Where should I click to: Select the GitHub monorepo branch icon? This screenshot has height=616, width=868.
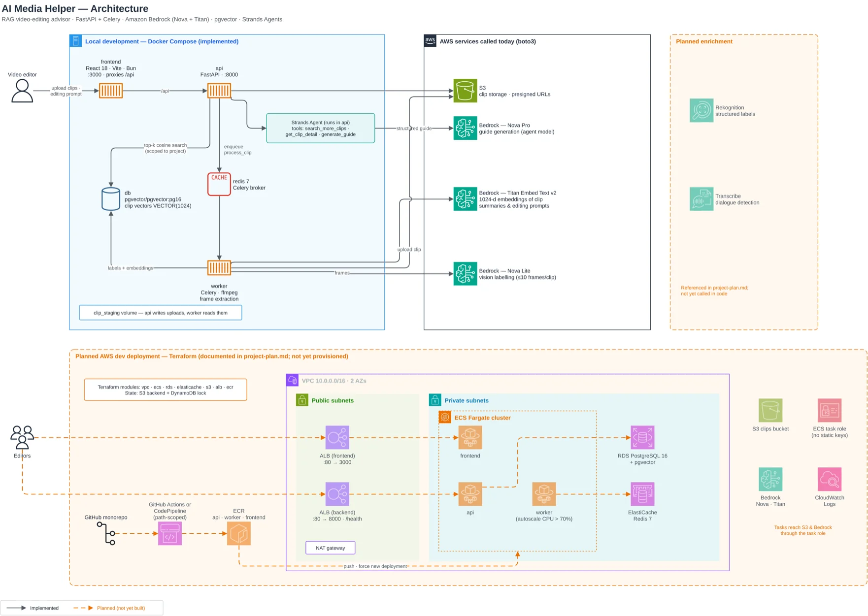(x=106, y=533)
